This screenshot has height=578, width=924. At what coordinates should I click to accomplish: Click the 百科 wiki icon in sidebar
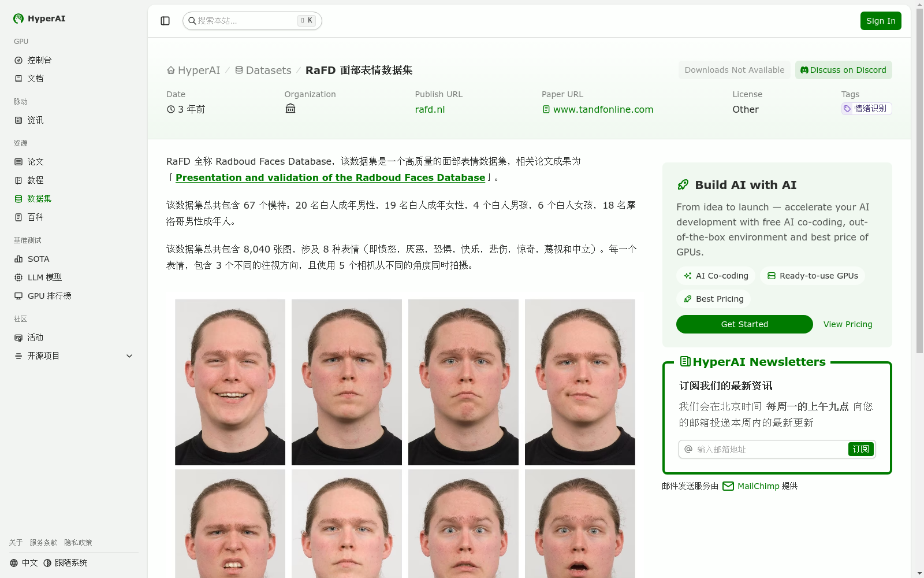click(18, 217)
